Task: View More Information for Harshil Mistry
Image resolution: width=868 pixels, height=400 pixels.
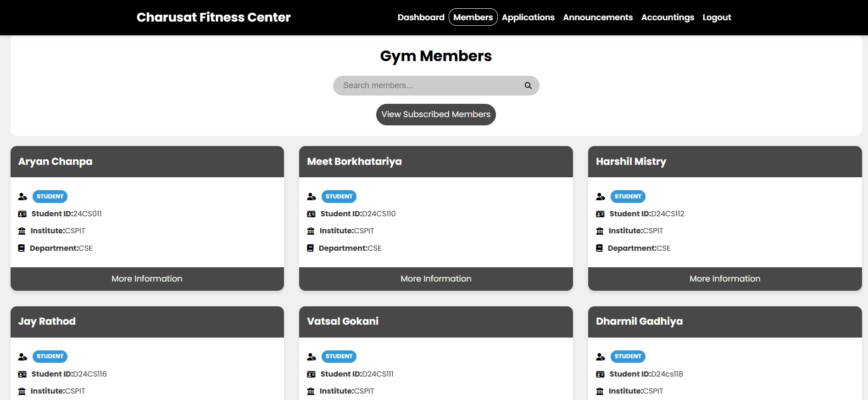Action: (725, 279)
